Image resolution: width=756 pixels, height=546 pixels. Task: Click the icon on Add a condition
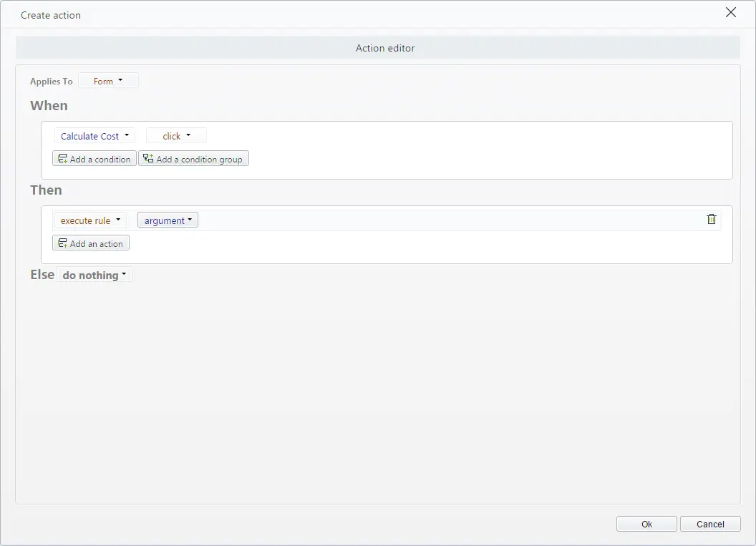click(62, 159)
